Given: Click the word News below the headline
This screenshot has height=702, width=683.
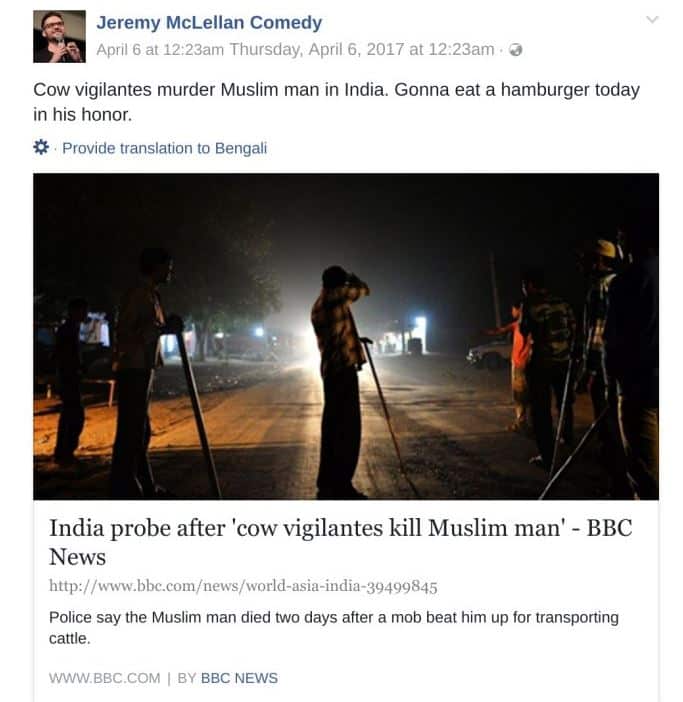Looking at the screenshot, I should click(x=77, y=557).
